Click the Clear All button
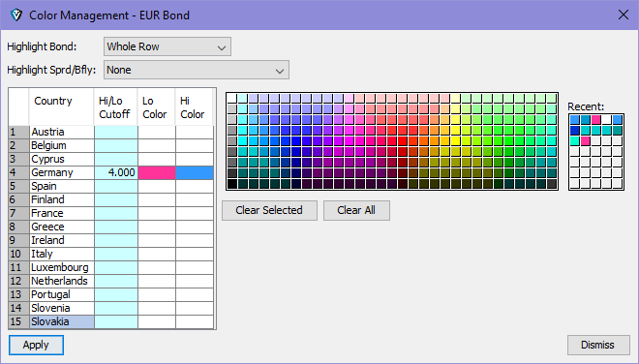 [x=356, y=210]
